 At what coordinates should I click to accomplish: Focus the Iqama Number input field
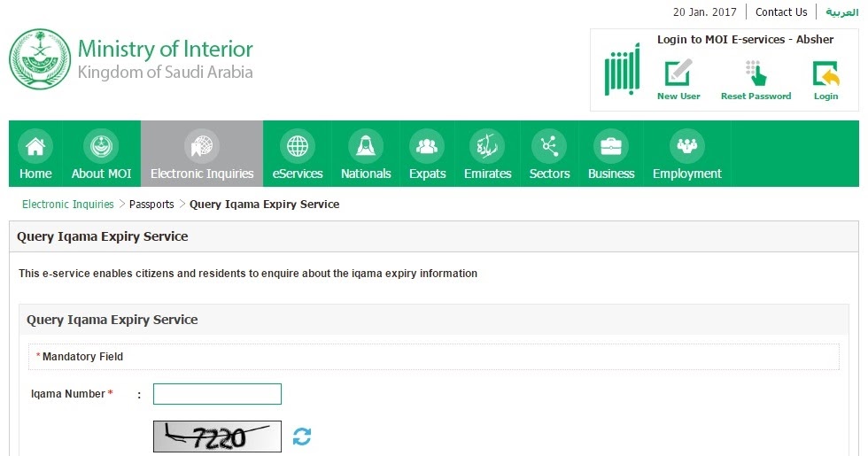(x=217, y=394)
